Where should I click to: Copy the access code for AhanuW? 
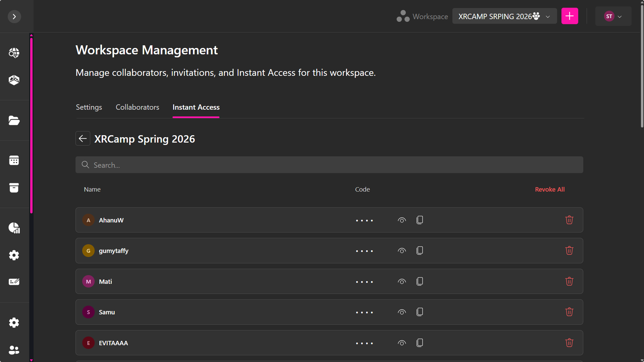pyautogui.click(x=419, y=220)
